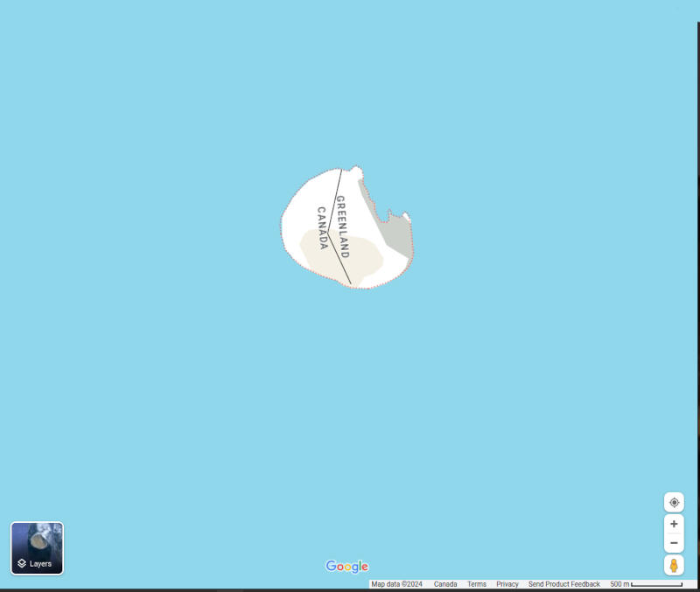The height and width of the screenshot is (592, 700).
Task: Select the Street View pegman icon
Action: (x=674, y=565)
